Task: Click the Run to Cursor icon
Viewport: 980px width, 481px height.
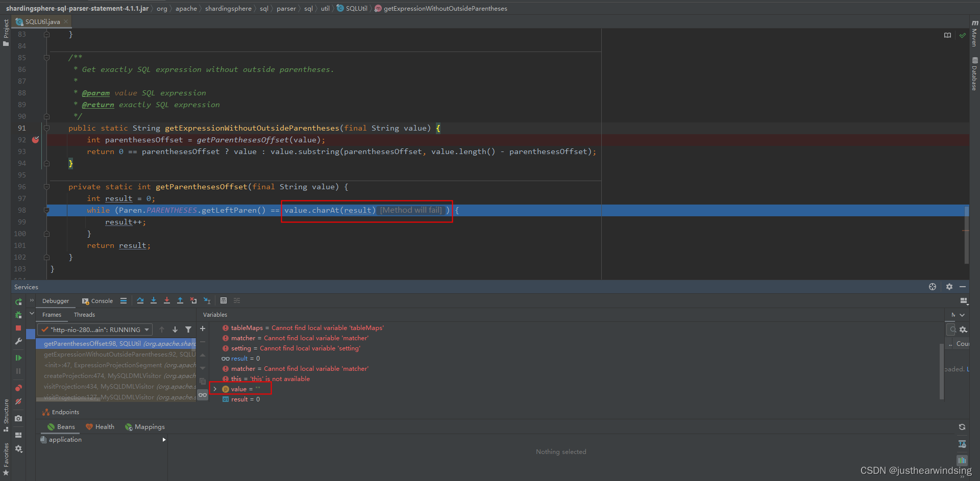Action: [x=207, y=301]
